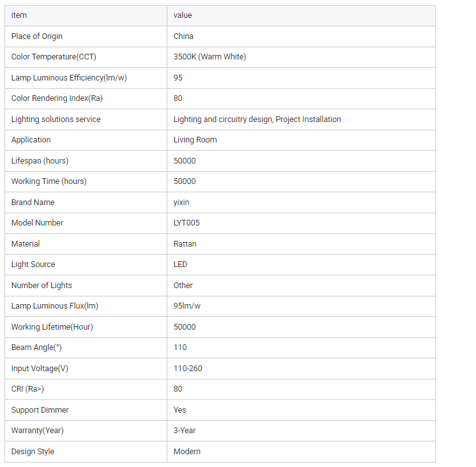Click the 'Living Room' application value
Viewport: 476px width, 467px height.
(195, 140)
